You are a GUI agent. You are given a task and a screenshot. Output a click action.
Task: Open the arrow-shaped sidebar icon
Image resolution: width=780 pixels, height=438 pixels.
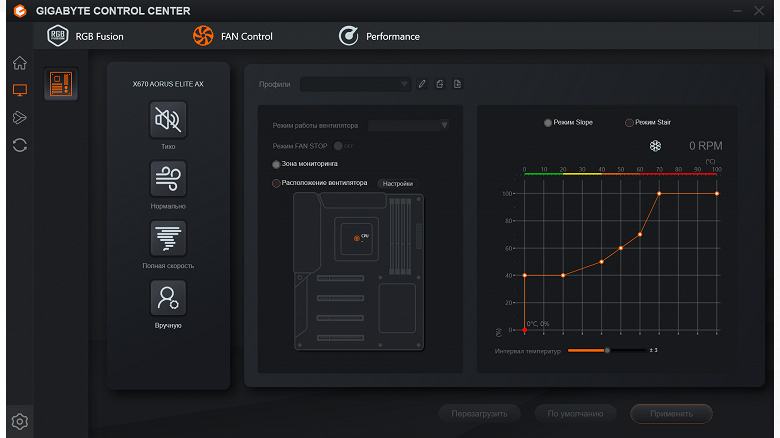pyautogui.click(x=19, y=117)
